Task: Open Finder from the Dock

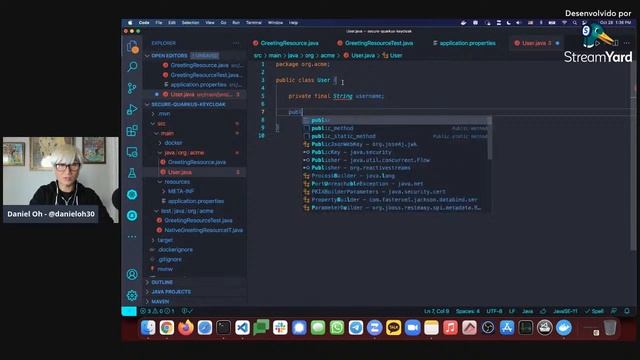Action: 148,328
